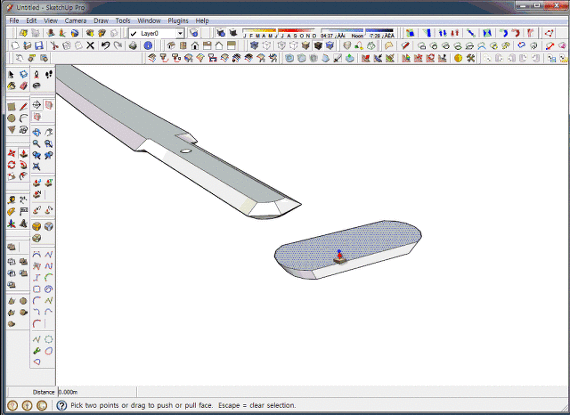Viewport: 570px width, 415px height.
Task: Toggle X-Ray face style
Action: coord(254,45)
